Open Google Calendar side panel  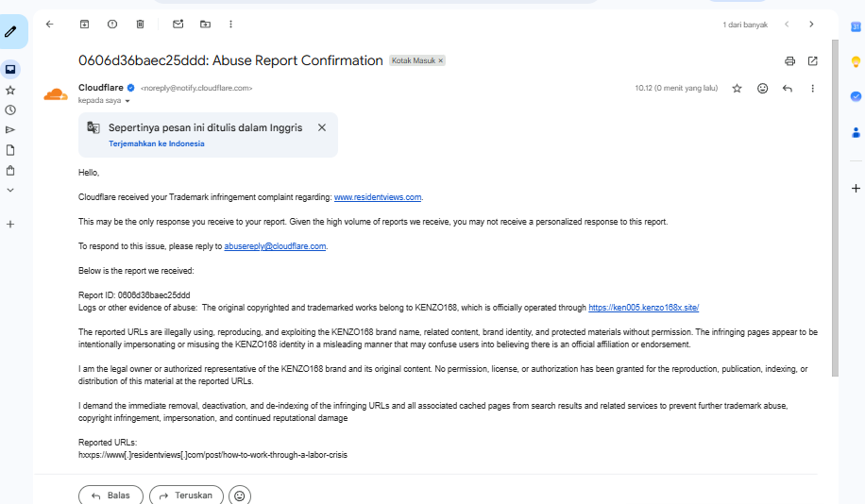856,26
